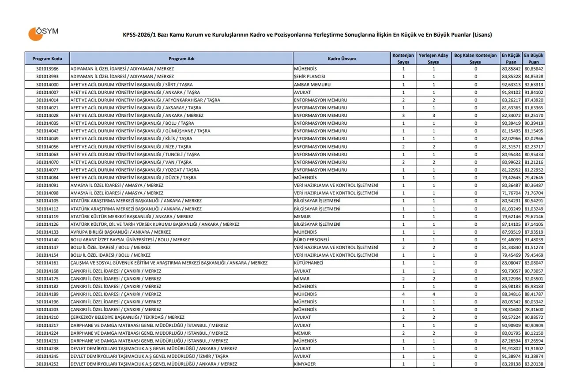
Task: Click the maximum score 80,12150
Action: tap(534, 333)
